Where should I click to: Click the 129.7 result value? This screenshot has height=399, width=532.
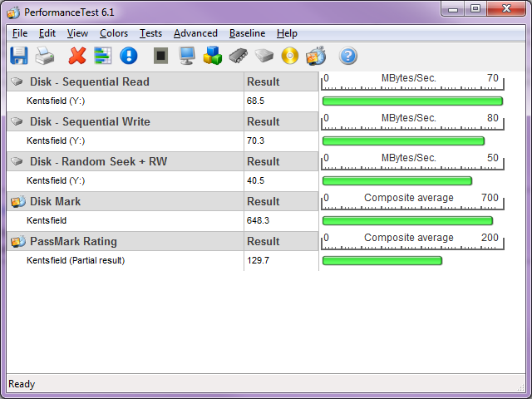click(258, 260)
